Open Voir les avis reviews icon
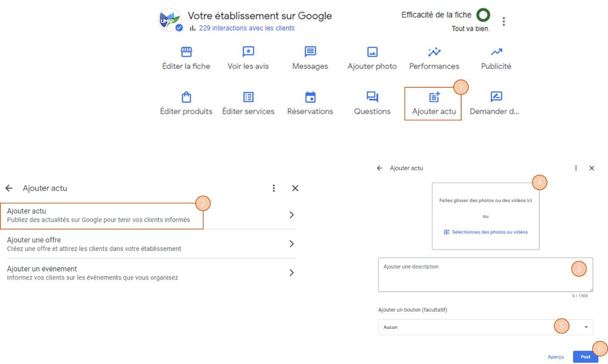 point(248,52)
